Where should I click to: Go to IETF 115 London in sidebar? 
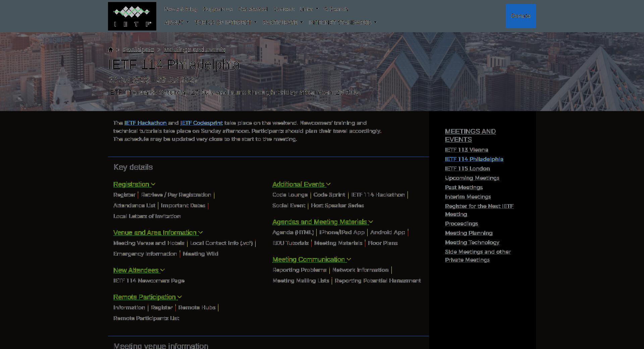pos(467,169)
